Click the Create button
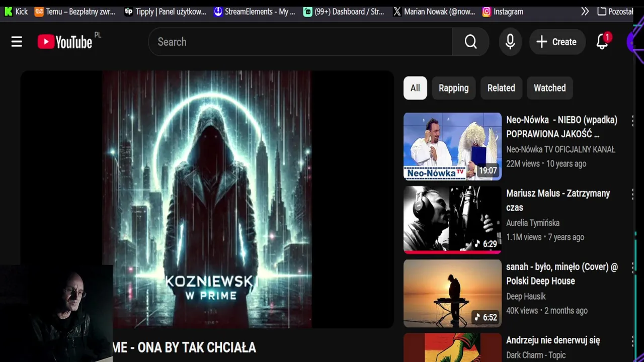Screen dimensions: 644x362 [557, 42]
